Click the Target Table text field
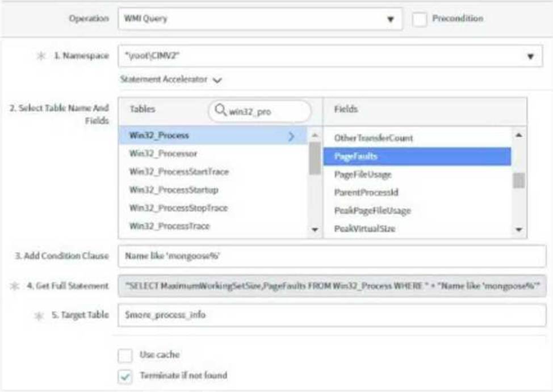The height and width of the screenshot is (392, 553). coord(332,315)
